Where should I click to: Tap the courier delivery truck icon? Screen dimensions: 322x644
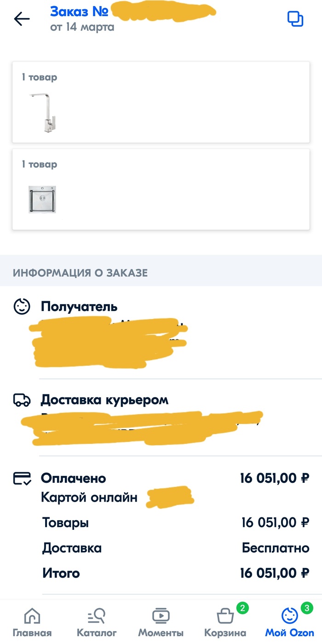pyautogui.click(x=22, y=400)
